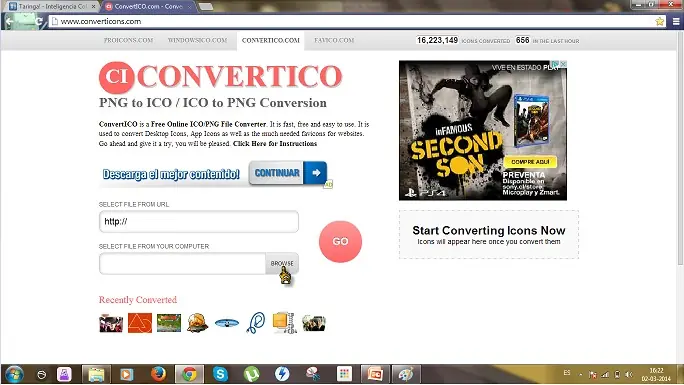The image size is (684, 385).
Task: Open the Snipping Tool taskbar icon
Action: pyautogui.click(x=313, y=374)
